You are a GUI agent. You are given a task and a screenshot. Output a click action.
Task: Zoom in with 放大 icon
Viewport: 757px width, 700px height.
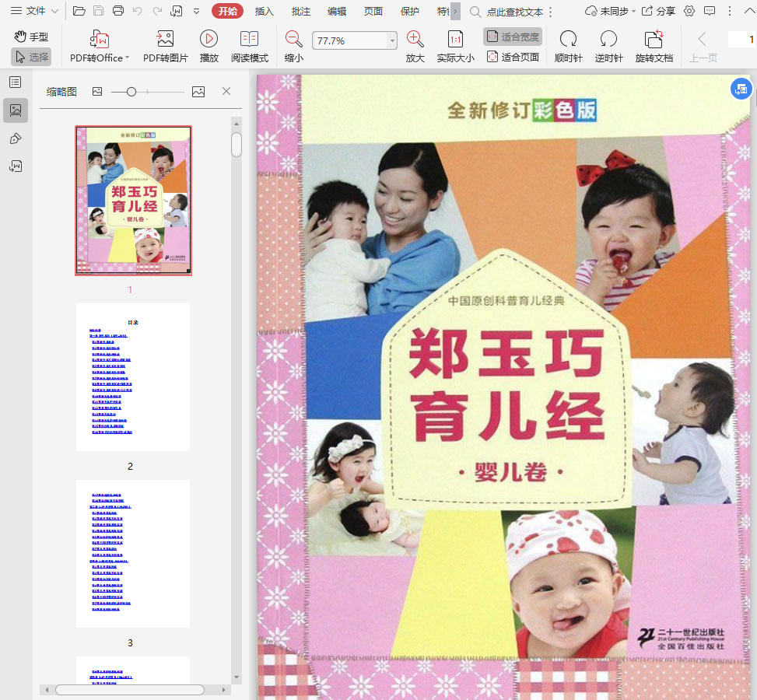415,39
